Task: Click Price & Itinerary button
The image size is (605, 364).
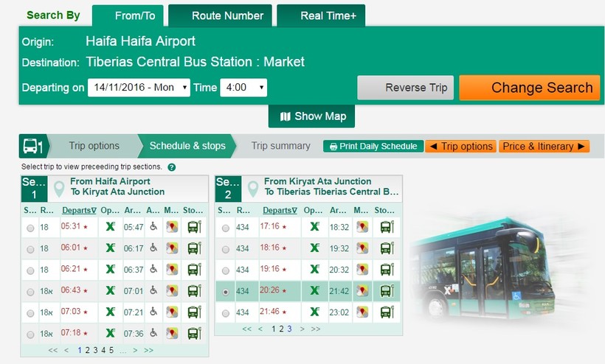Action: [x=544, y=147]
